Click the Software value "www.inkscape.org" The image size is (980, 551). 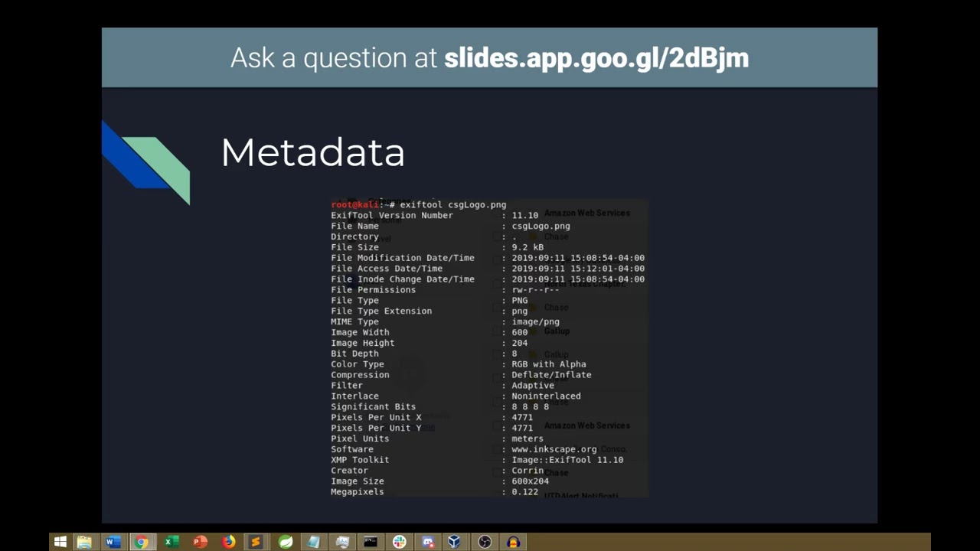[554, 449]
